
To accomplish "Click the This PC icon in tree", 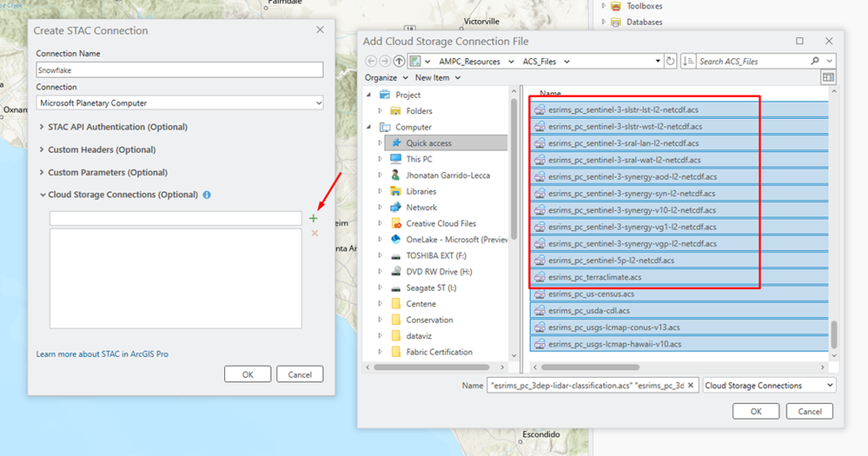I will pos(396,159).
